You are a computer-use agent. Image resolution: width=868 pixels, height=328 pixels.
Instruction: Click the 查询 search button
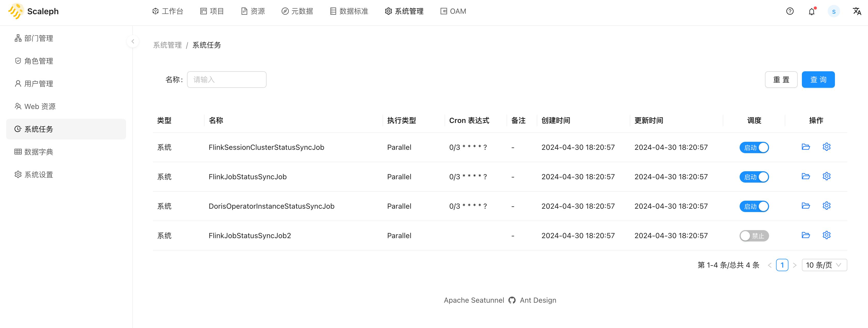coord(818,80)
